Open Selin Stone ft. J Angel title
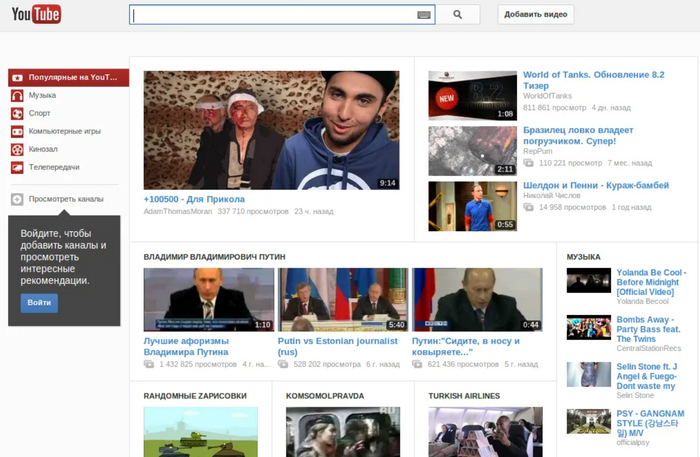Viewport: 700px width, 457px height. point(647,376)
